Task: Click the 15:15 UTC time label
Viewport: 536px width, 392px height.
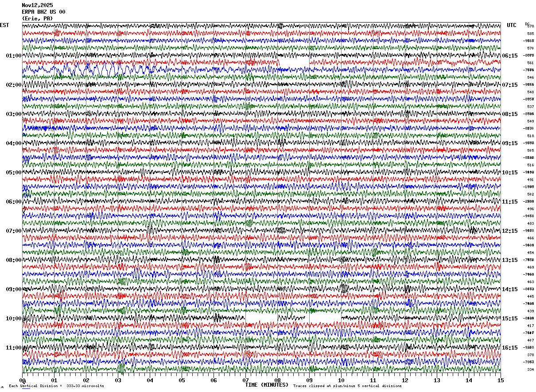Action: point(510,319)
